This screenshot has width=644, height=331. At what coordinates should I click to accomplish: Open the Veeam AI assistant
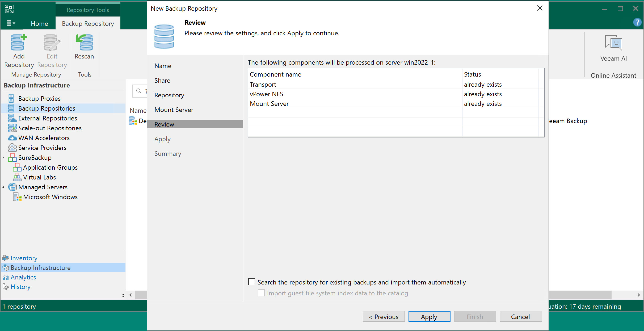coord(613,43)
